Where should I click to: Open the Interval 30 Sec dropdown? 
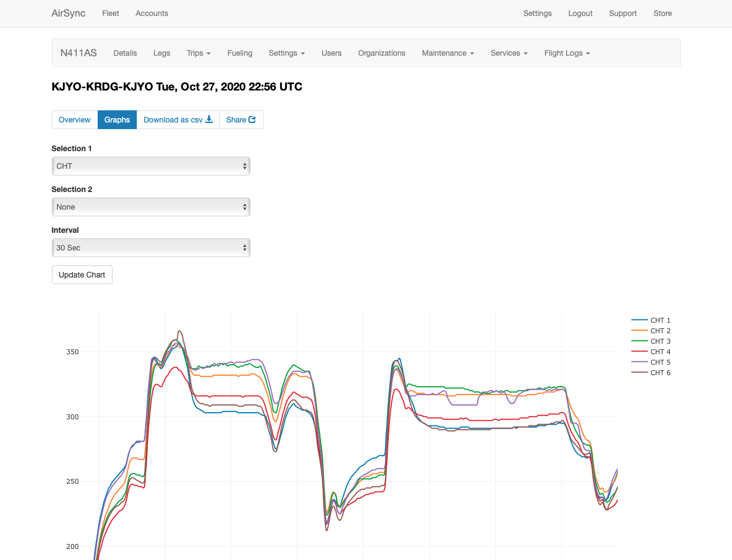tap(151, 248)
